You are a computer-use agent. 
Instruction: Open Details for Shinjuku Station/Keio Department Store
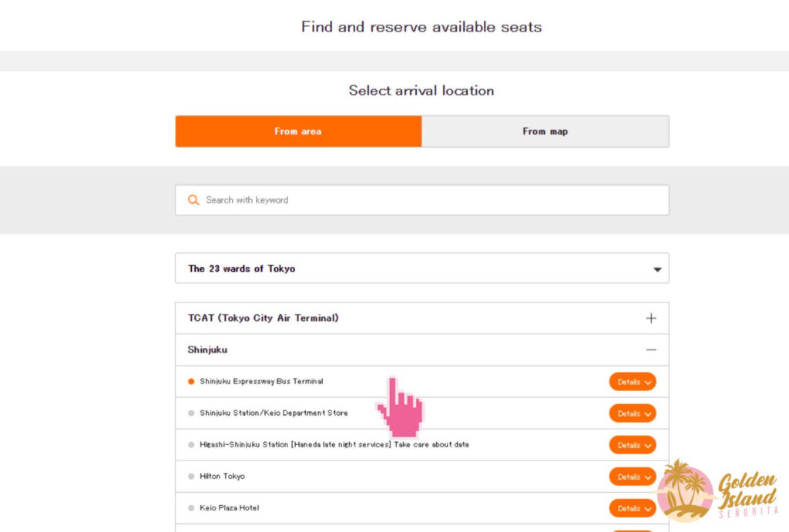coord(633,413)
